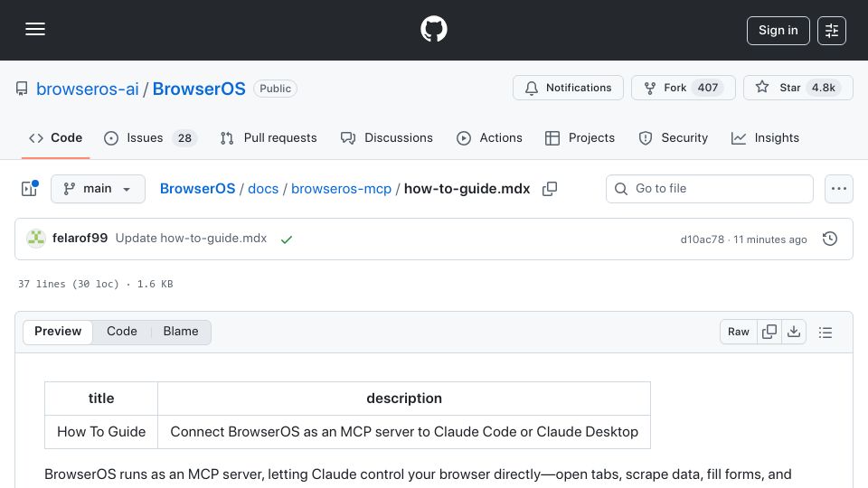
Task: View file history clock icon
Action: point(830,239)
